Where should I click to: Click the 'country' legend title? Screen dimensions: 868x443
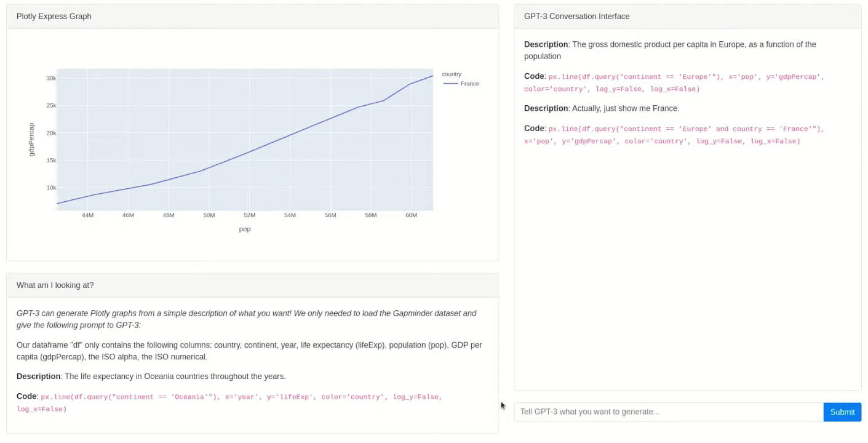452,74
